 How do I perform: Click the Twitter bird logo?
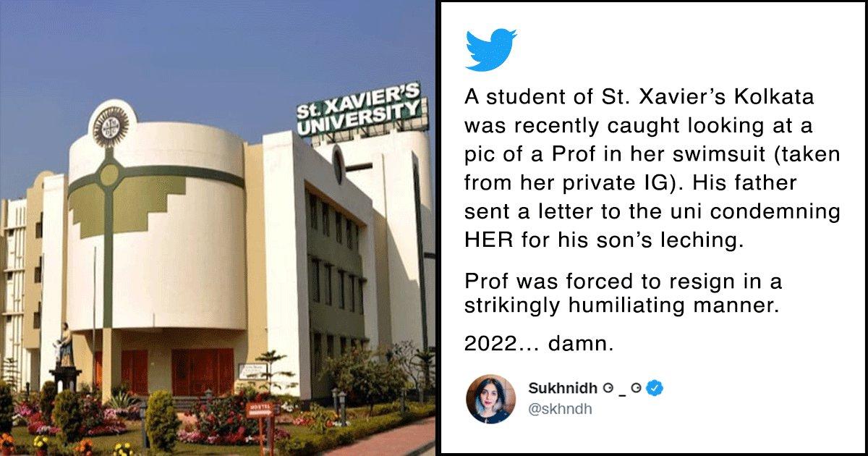tap(490, 50)
